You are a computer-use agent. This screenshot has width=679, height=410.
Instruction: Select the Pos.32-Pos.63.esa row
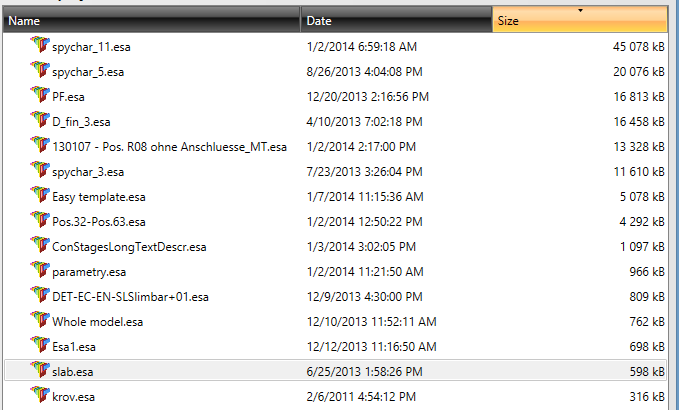tap(99, 221)
